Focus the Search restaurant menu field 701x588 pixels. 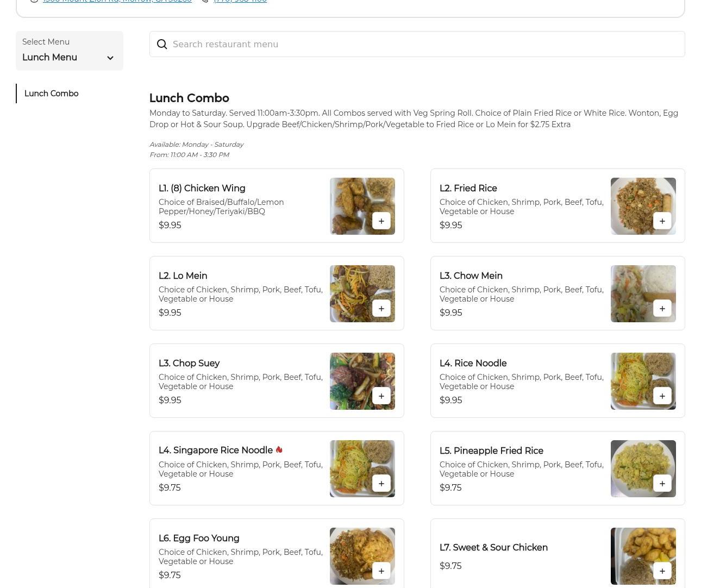click(x=424, y=45)
